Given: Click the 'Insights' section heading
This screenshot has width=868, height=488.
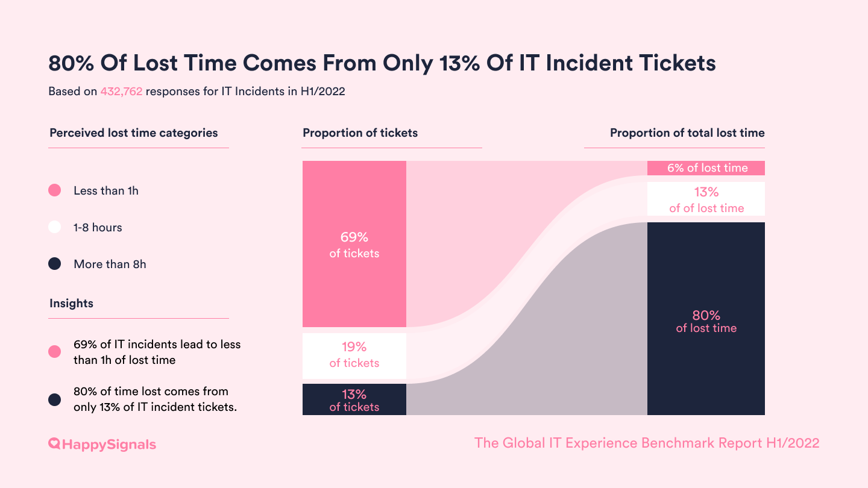Looking at the screenshot, I should pyautogui.click(x=71, y=303).
